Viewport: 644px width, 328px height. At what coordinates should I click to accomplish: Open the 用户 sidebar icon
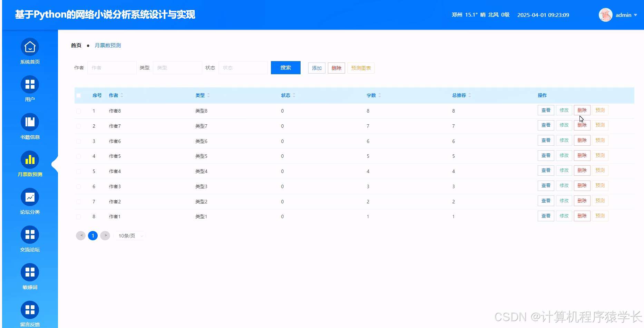(x=30, y=84)
